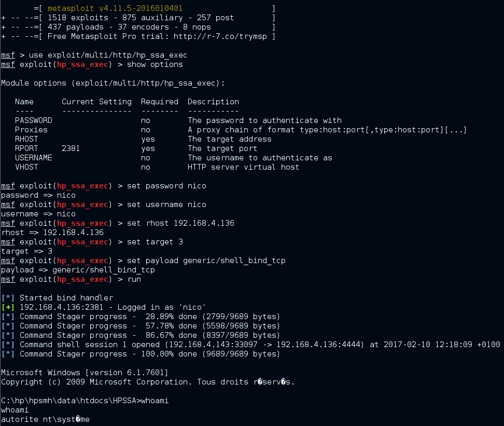Click the "A proxy chain of format" description
This screenshot has height=426, width=504.
click(327, 130)
